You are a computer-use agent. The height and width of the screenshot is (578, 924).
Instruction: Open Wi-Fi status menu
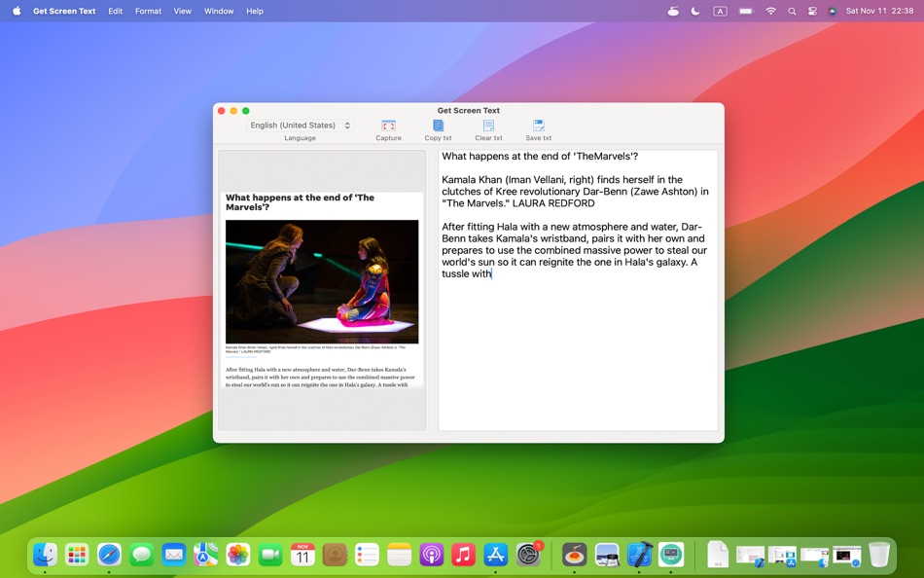coord(770,11)
